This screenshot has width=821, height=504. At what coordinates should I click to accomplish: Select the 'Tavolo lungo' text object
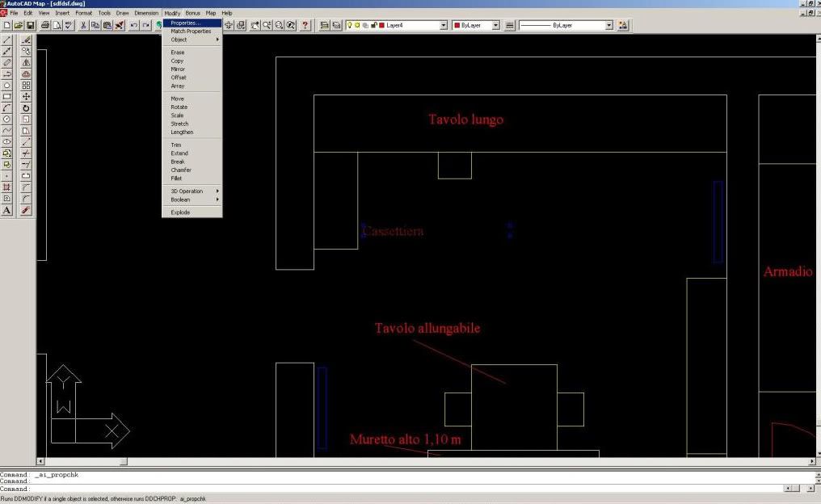[465, 120]
